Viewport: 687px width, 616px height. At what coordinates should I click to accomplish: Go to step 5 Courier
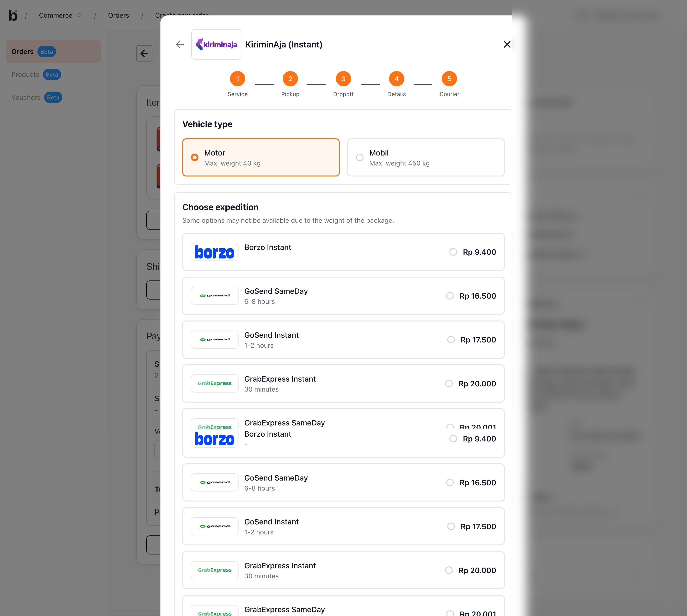click(x=449, y=79)
